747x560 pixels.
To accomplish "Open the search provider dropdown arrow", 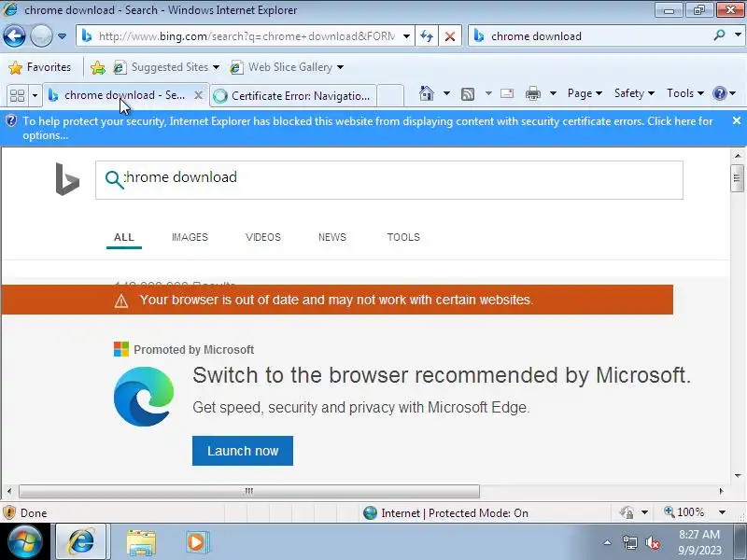I will coord(738,35).
